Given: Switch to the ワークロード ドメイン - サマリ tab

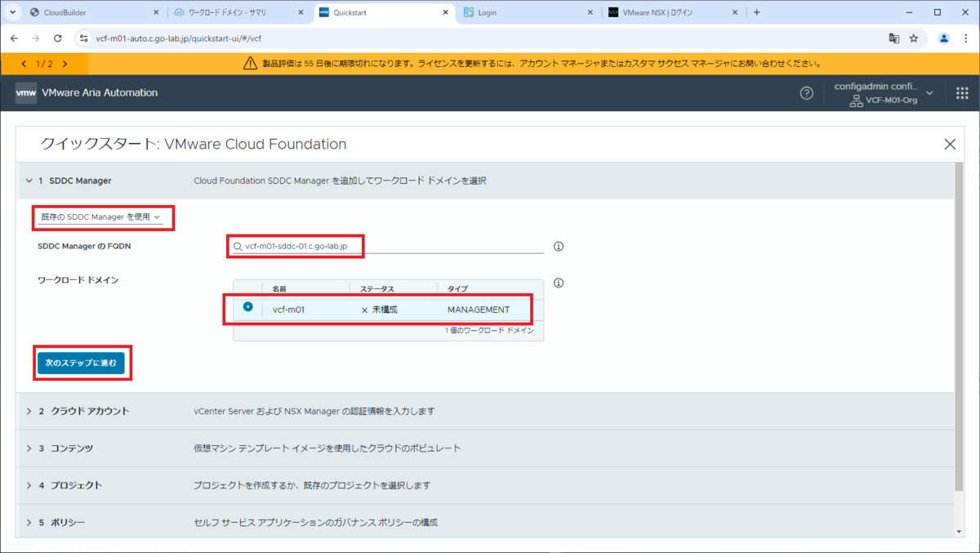Looking at the screenshot, I should 240,13.
